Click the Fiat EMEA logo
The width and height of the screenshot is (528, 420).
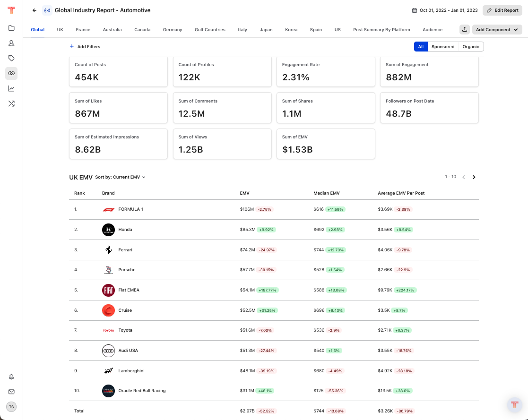click(108, 290)
